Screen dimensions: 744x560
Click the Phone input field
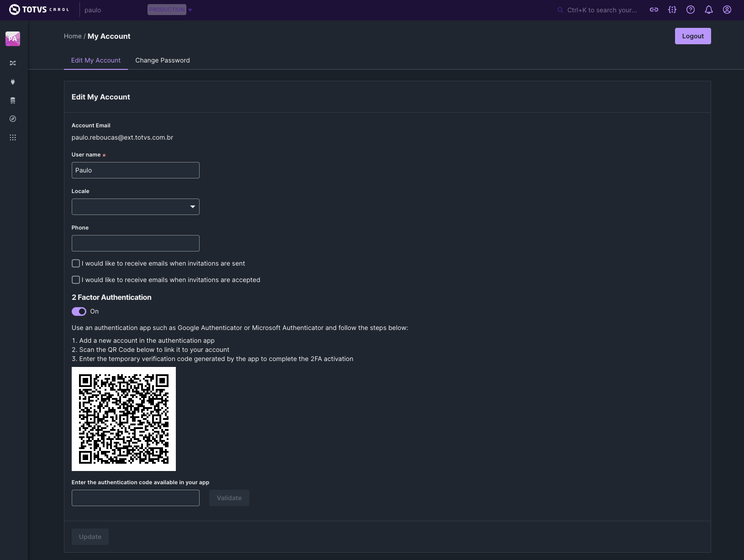pyautogui.click(x=136, y=243)
